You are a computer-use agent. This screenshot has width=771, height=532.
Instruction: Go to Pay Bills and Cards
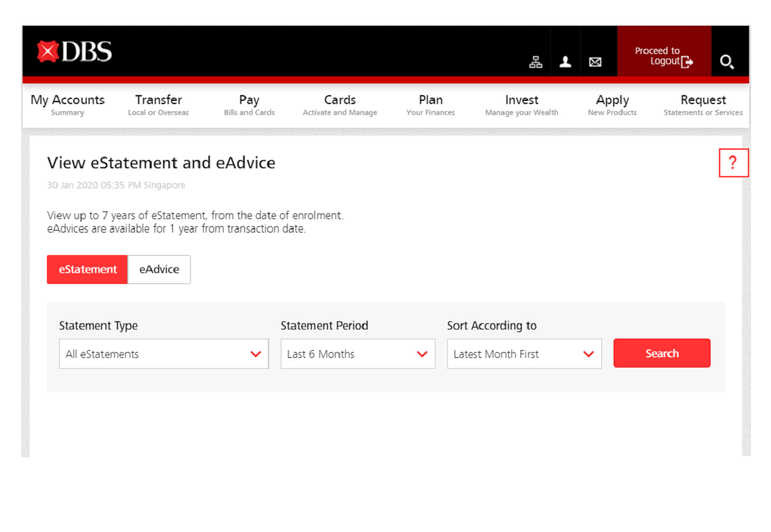coord(249,104)
